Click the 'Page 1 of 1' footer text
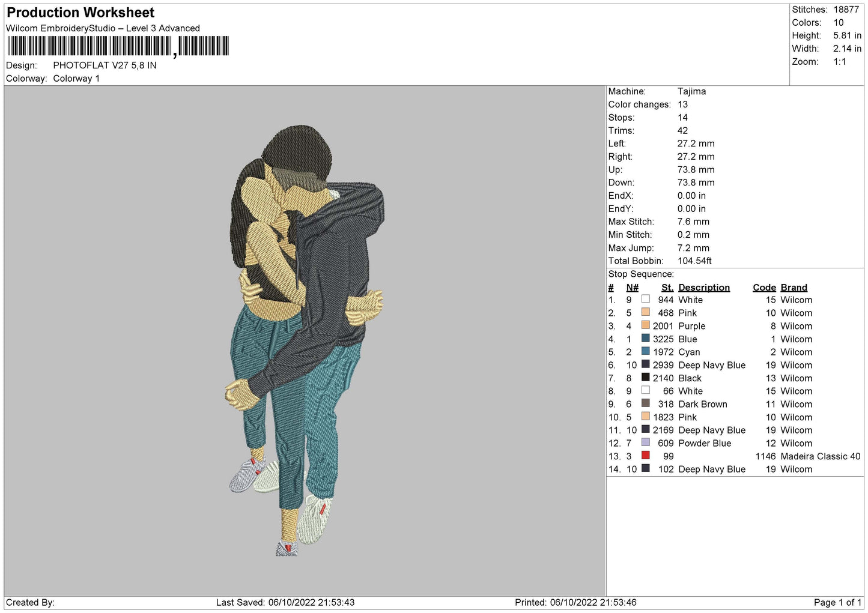Screen dimensions: 868x613 [837, 602]
